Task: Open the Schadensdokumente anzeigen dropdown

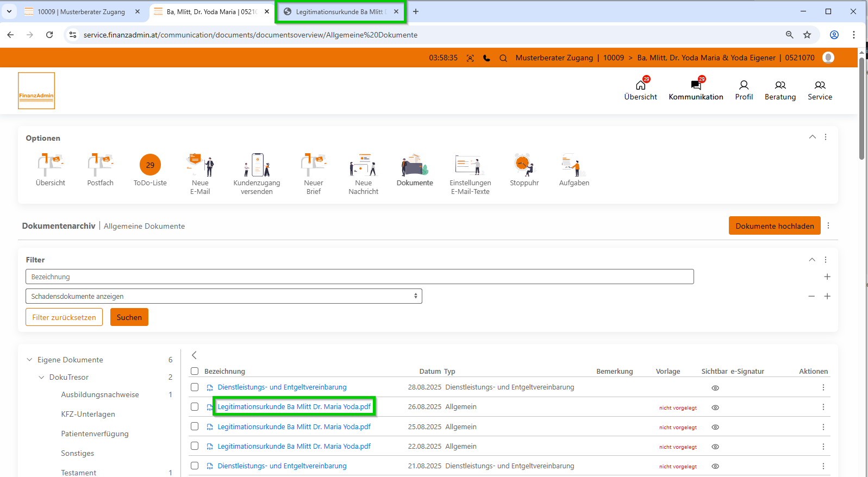Action: (223, 296)
